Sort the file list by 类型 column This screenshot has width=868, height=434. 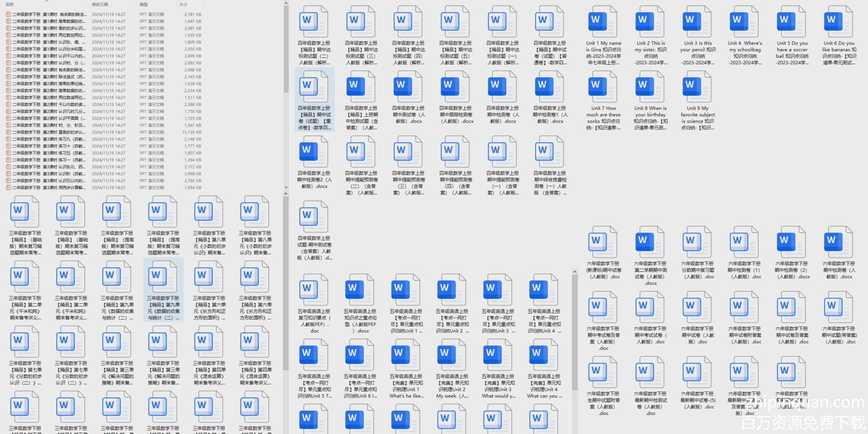(x=144, y=4)
